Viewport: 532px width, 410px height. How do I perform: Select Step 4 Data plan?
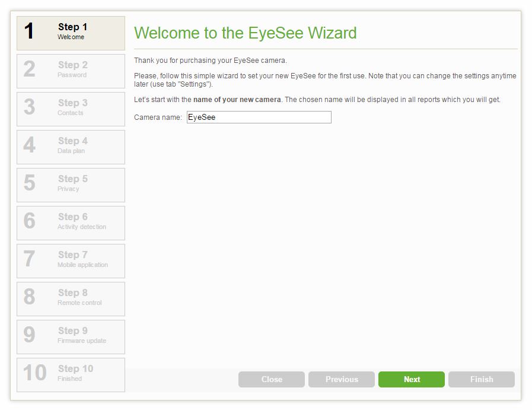pyautogui.click(x=71, y=147)
